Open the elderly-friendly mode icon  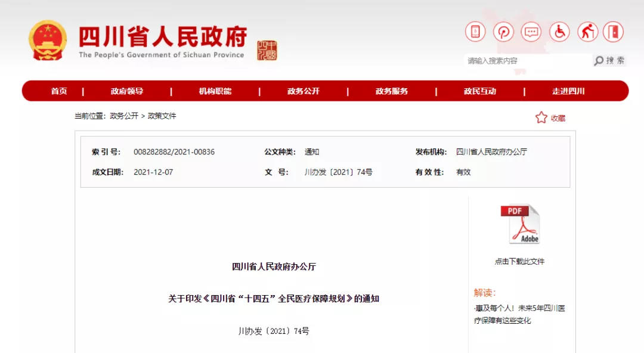tap(587, 32)
